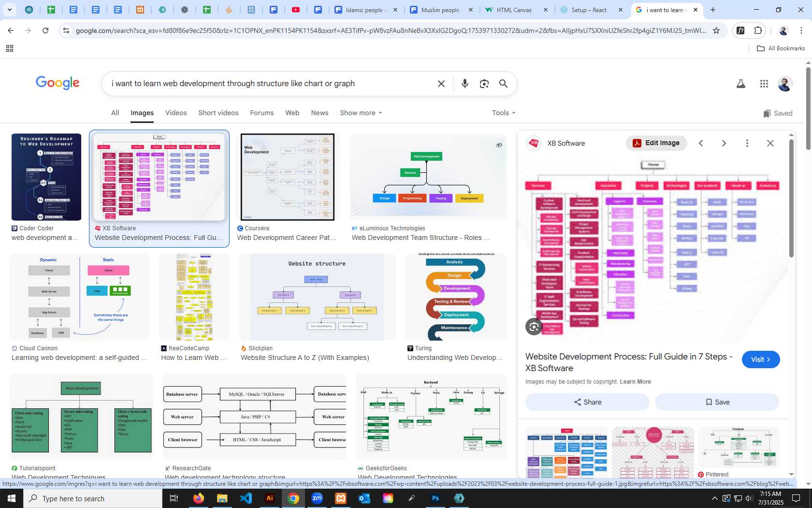
Task: Click the Learn More copyright link
Action: pos(635,382)
